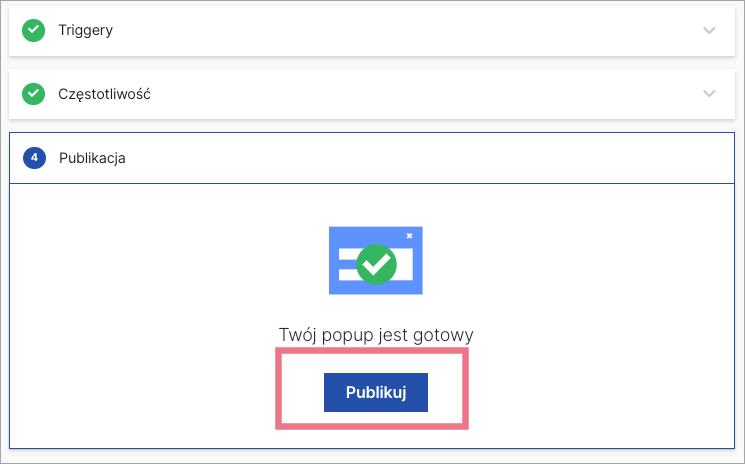Select the Publikacja section title
Screen dimensions: 745x464
click(x=92, y=158)
